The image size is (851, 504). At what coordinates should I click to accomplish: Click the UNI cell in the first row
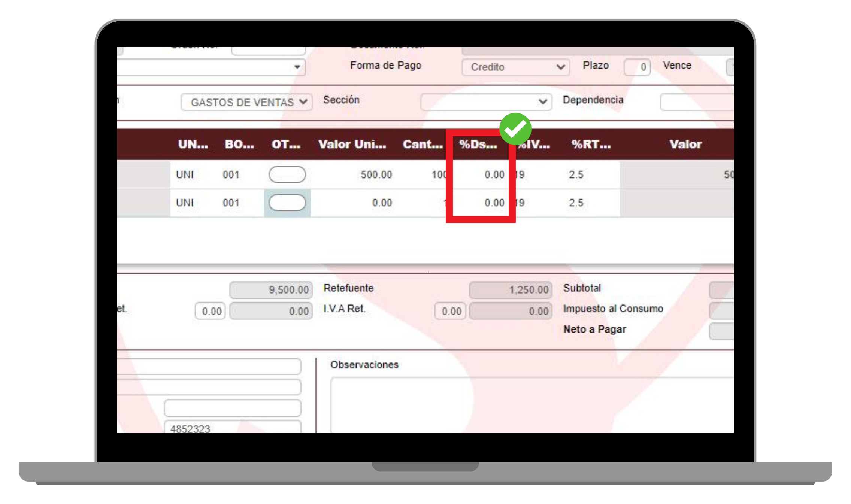pos(185,174)
